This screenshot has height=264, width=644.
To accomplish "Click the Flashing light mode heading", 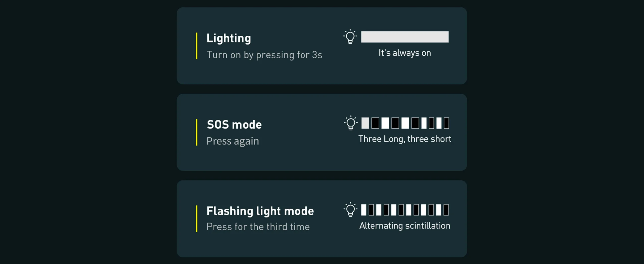I will tap(260, 211).
